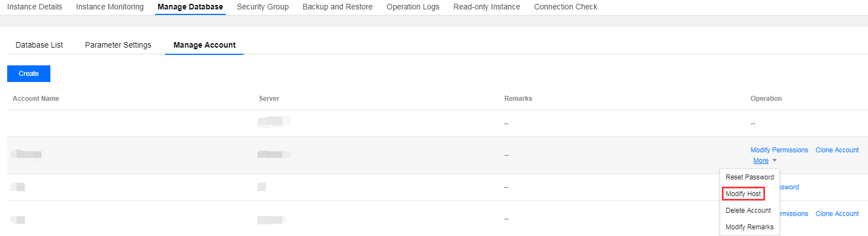The height and width of the screenshot is (236, 868).
Task: Choose Modify Remarks option
Action: coord(749,227)
